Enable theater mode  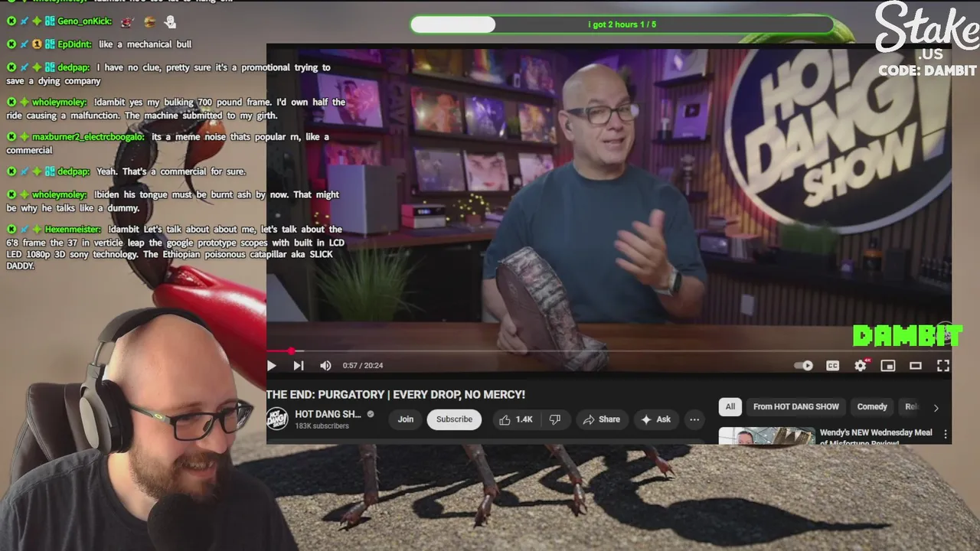coord(916,366)
